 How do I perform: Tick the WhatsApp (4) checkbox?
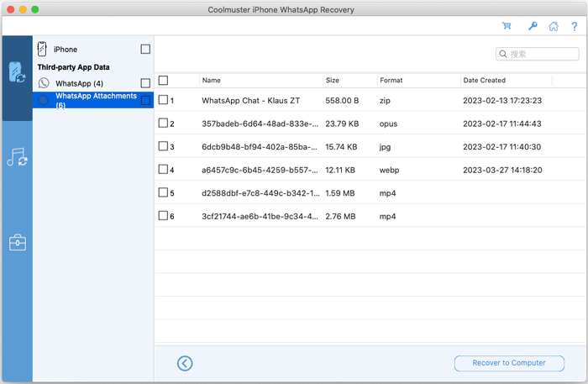tap(145, 83)
